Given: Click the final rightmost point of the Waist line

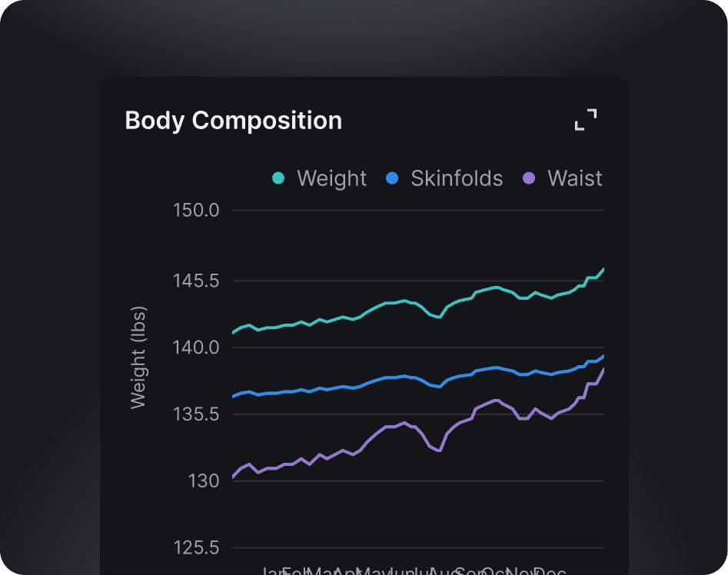Looking at the screenshot, I should [x=603, y=370].
